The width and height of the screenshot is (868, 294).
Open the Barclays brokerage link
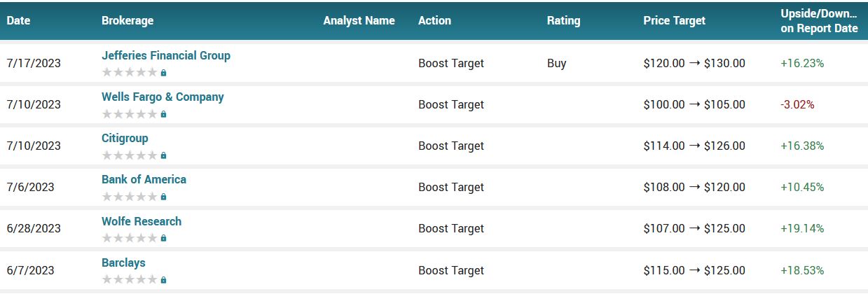(123, 262)
